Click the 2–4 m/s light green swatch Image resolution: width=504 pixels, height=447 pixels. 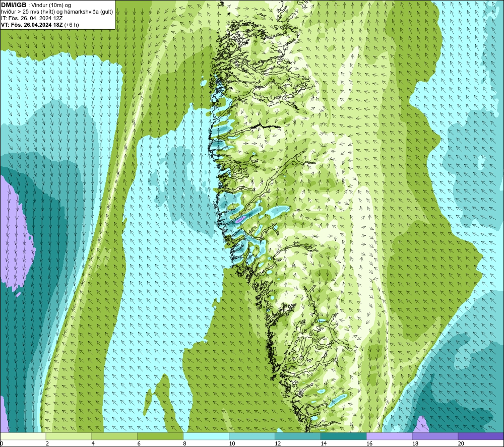click(x=69, y=436)
